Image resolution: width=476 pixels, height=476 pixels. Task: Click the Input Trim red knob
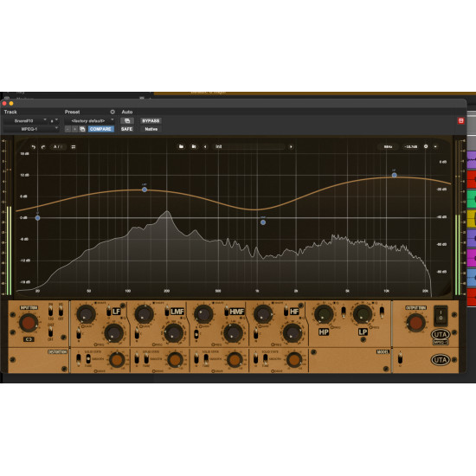point(29,323)
